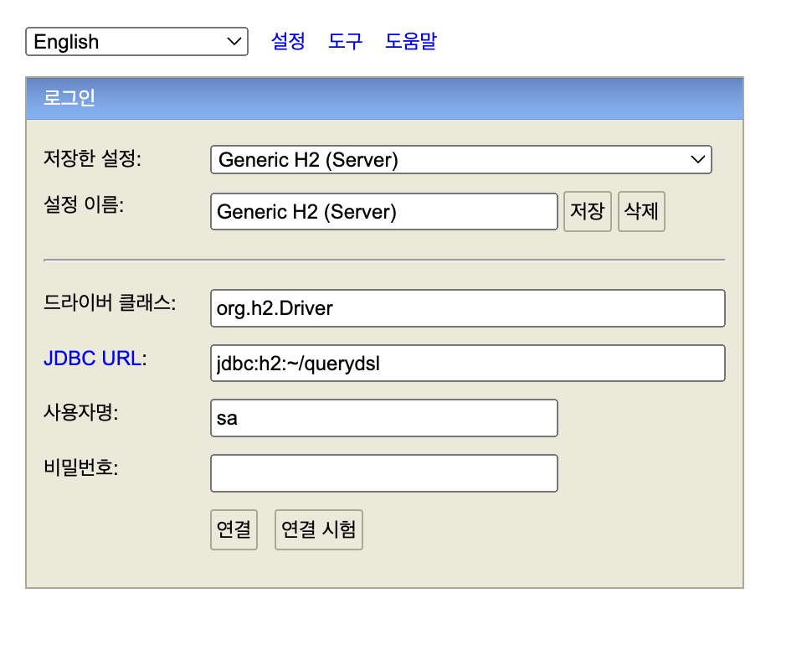Choose Generic H2 (Server) from saved settings
The width and height of the screenshot is (812, 645).
pyautogui.click(x=460, y=159)
